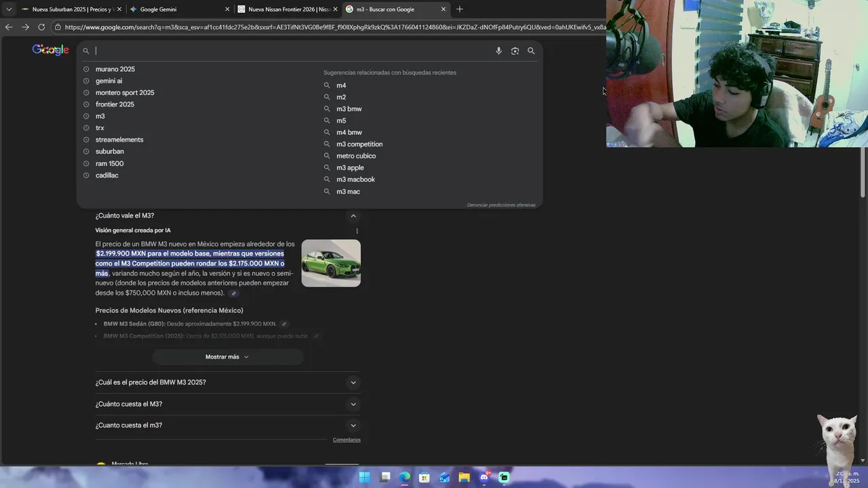This screenshot has height=488, width=868.
Task: Launch Microsoft Store from the taskbar
Action: click(425, 477)
